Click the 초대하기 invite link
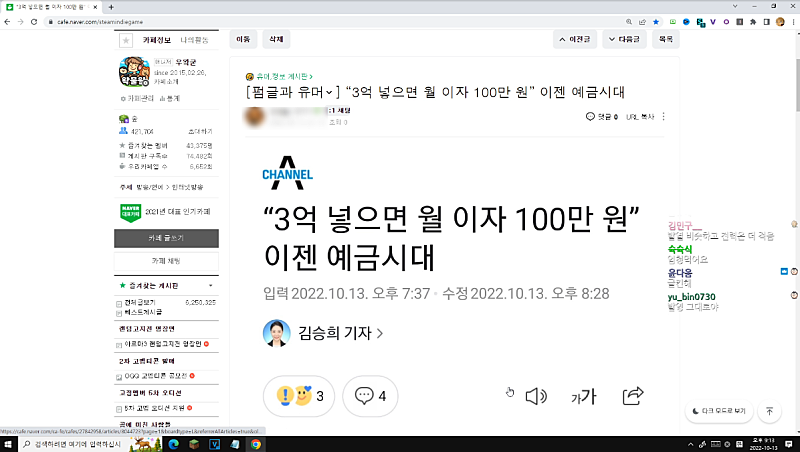The image size is (800, 452). click(x=201, y=131)
